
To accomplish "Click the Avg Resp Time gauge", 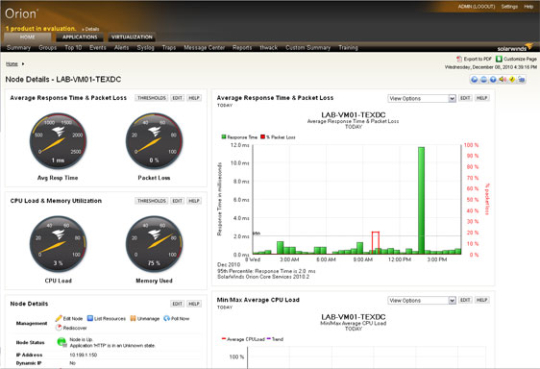I will (x=58, y=141).
